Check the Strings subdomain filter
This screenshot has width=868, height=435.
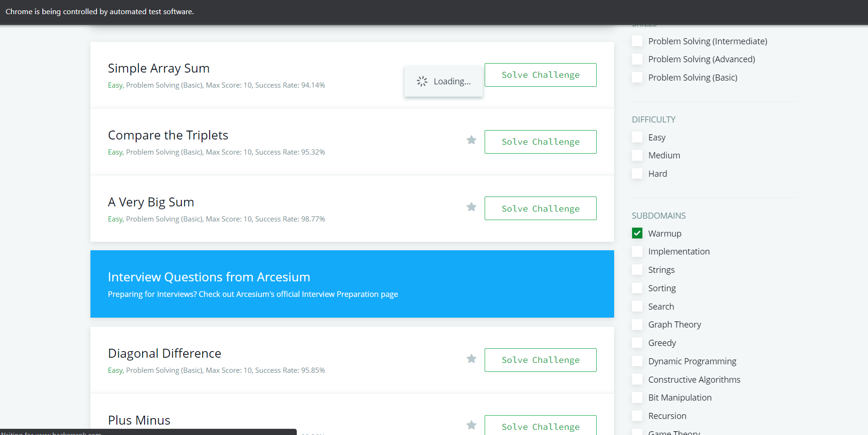pos(637,270)
